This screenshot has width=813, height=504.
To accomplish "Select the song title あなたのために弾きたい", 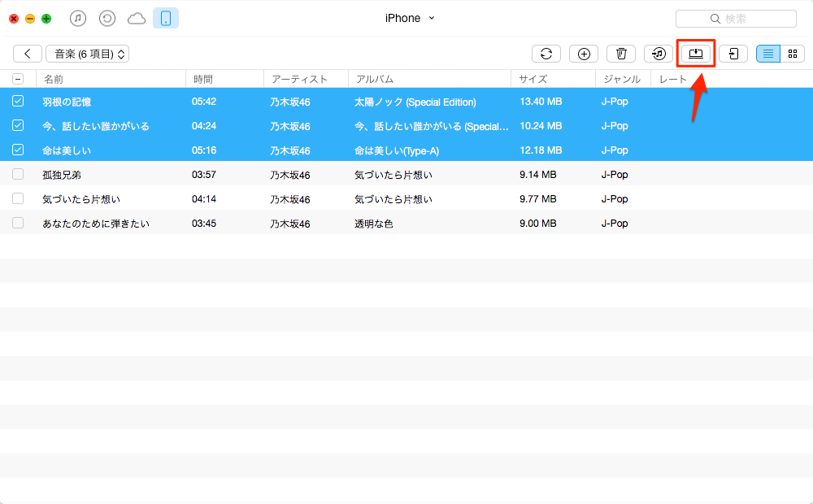I will (96, 224).
